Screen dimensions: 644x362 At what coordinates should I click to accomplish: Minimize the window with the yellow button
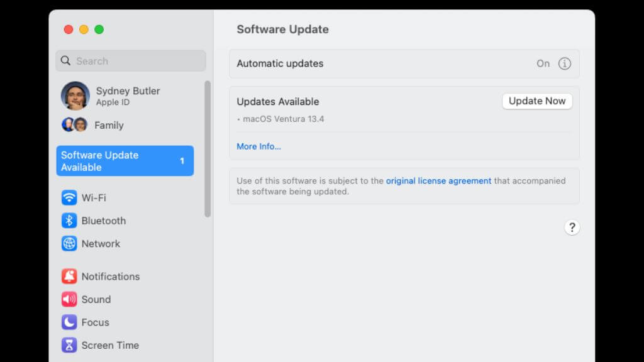click(x=84, y=30)
